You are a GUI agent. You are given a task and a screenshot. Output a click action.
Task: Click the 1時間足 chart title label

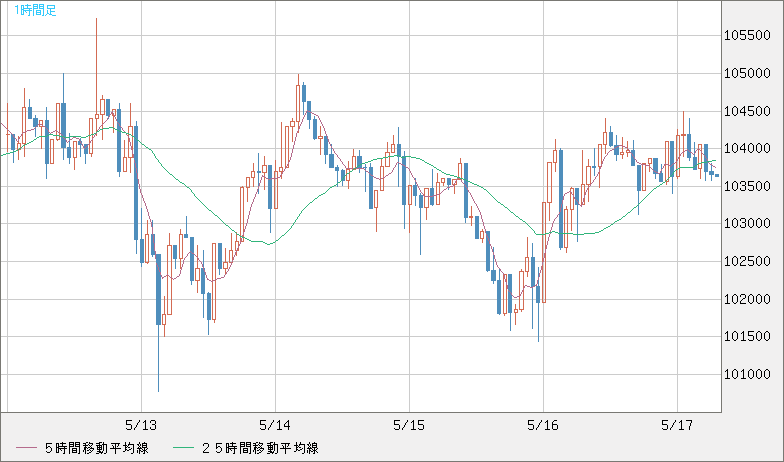pos(36,10)
